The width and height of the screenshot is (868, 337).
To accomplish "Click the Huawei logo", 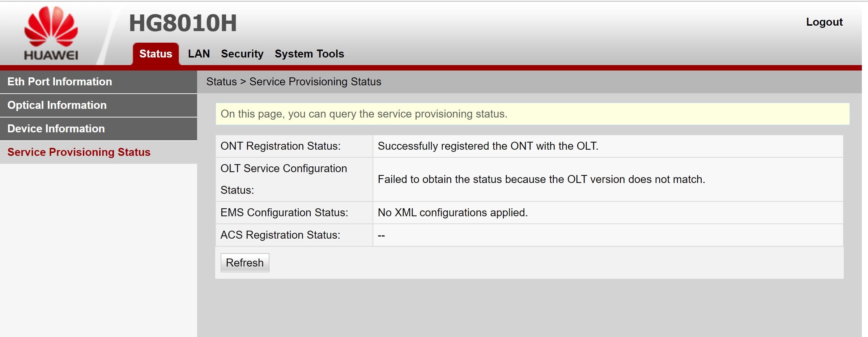I will (x=51, y=33).
